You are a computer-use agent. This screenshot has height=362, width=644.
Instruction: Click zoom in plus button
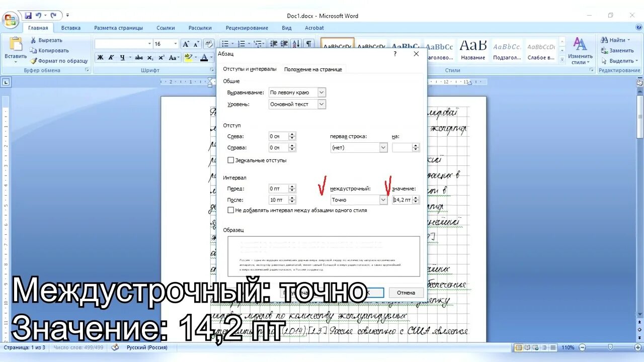pyautogui.click(x=637, y=347)
